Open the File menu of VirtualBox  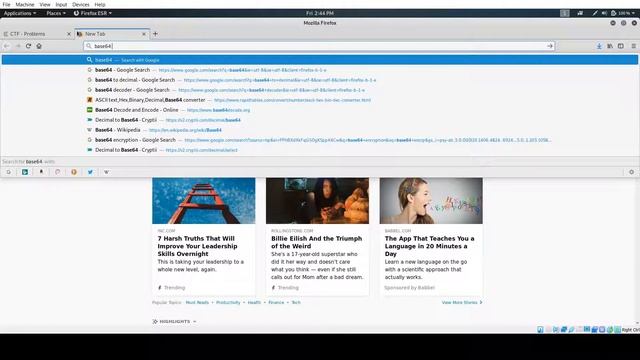[7, 4]
